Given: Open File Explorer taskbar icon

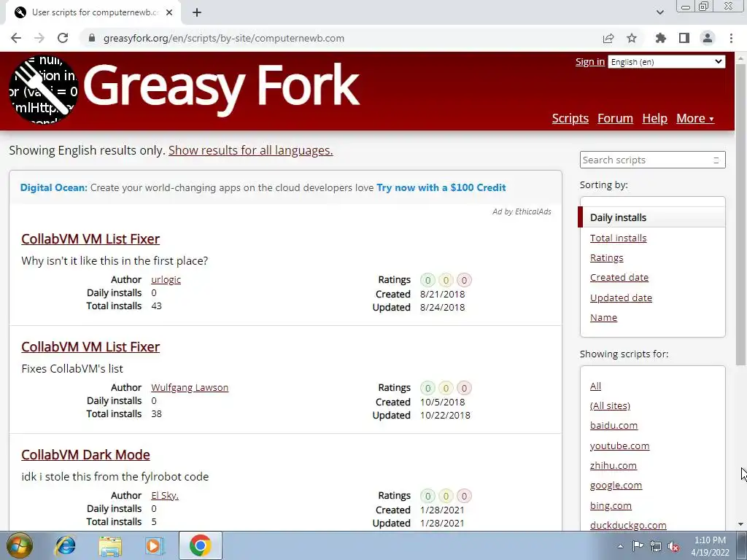Looking at the screenshot, I should click(110, 545).
